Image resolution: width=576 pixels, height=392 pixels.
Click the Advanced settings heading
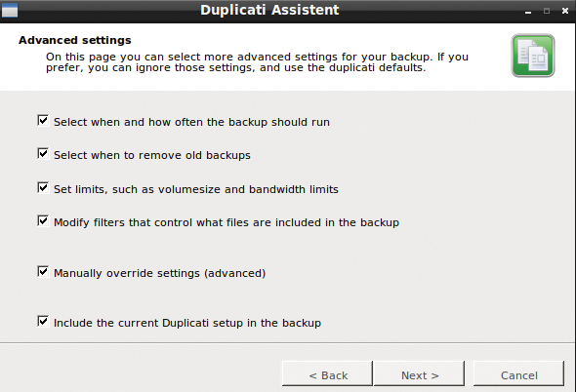coord(75,40)
